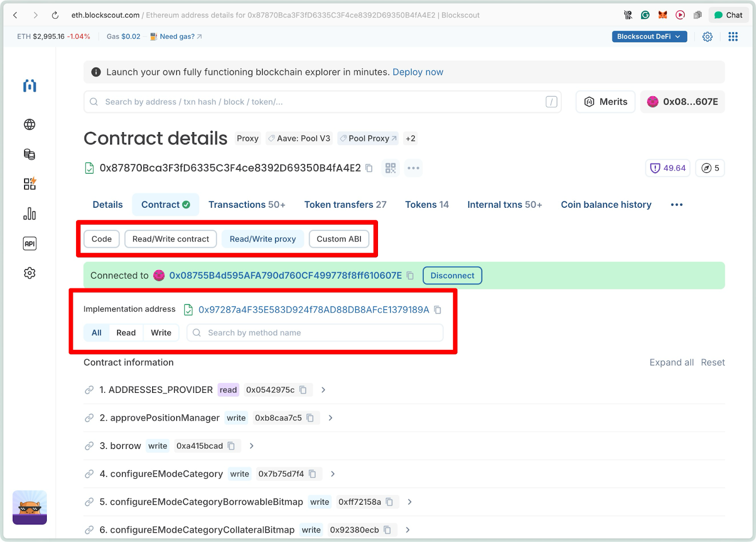Open the API section in the sidebar
Viewport: 756px width, 542px height.
pyautogui.click(x=29, y=243)
